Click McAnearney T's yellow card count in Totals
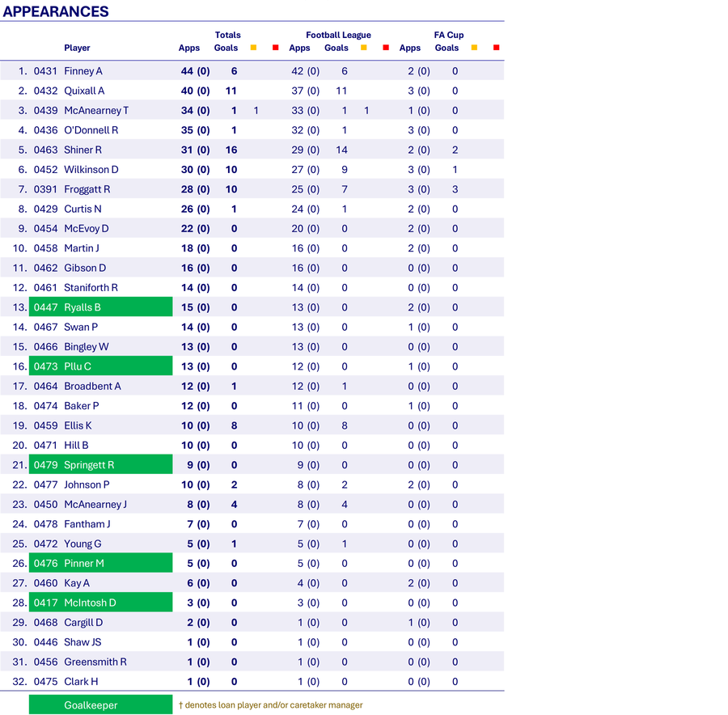Image resolution: width=728 pixels, height=715 pixels. coord(256,111)
